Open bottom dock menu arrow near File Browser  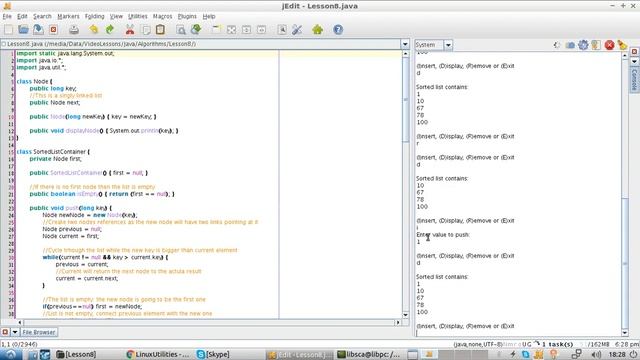click(x=15, y=332)
